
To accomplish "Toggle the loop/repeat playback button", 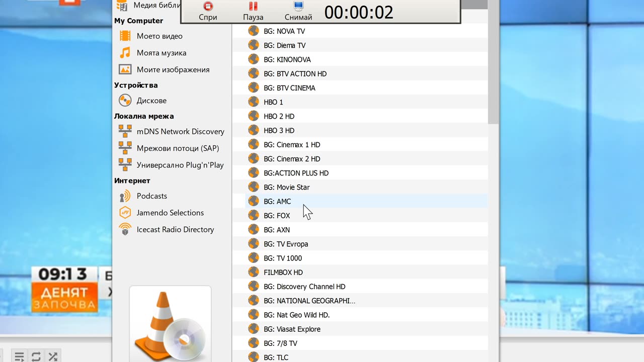I will [x=36, y=356].
